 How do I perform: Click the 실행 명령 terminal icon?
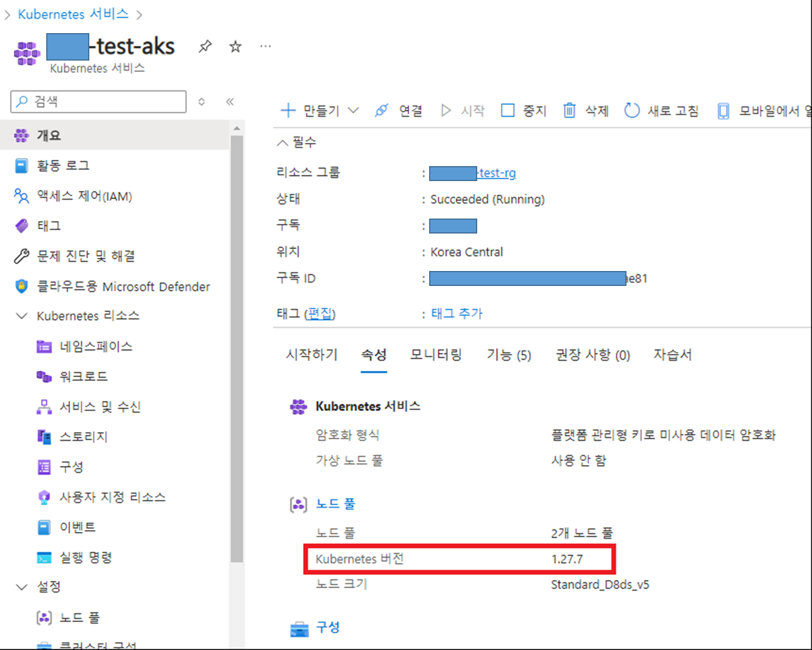(x=44, y=558)
